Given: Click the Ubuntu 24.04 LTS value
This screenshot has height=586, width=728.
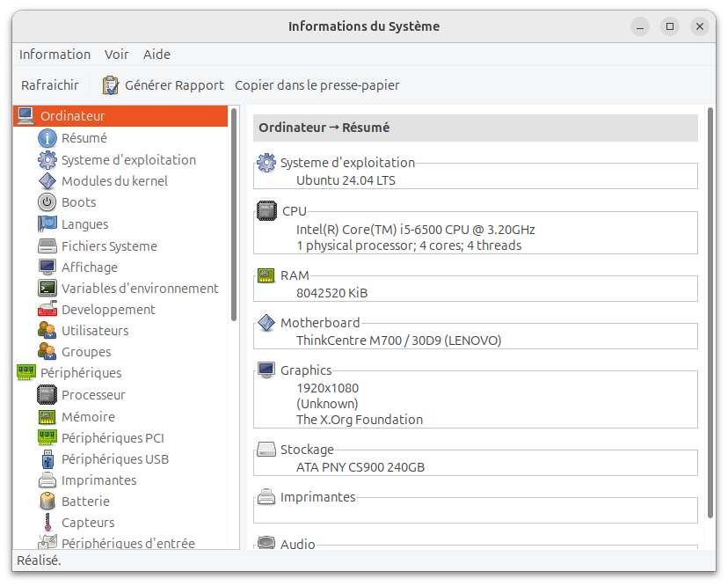Looking at the screenshot, I should point(346,180).
